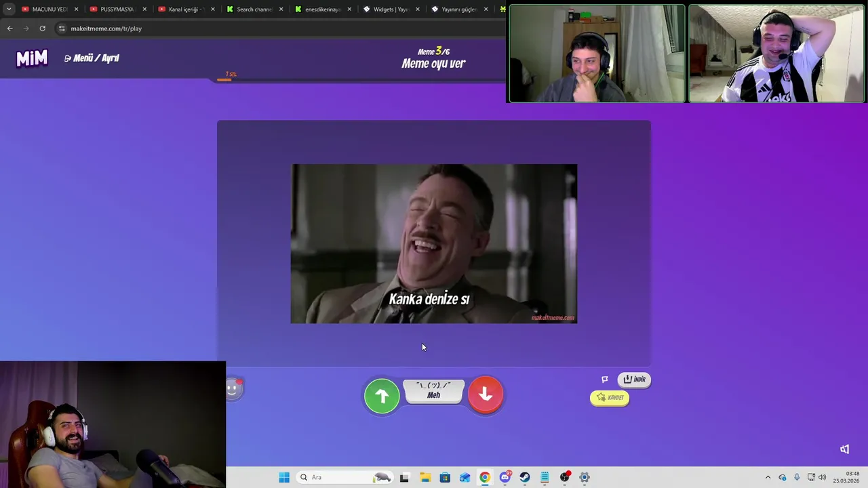
Task: Click the MiM logo
Action: pyautogui.click(x=32, y=58)
